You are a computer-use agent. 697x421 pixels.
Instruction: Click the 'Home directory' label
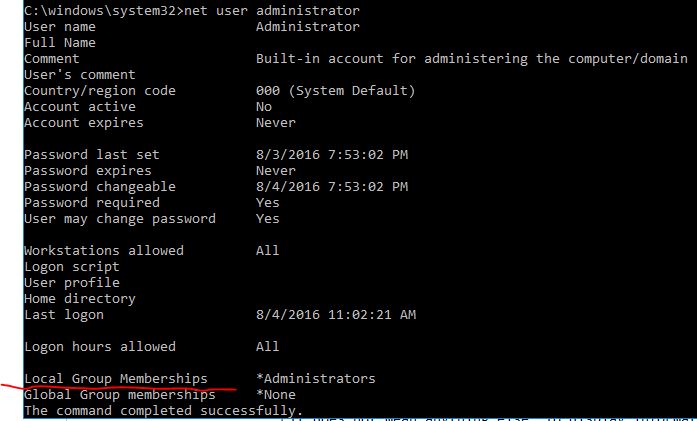point(80,299)
